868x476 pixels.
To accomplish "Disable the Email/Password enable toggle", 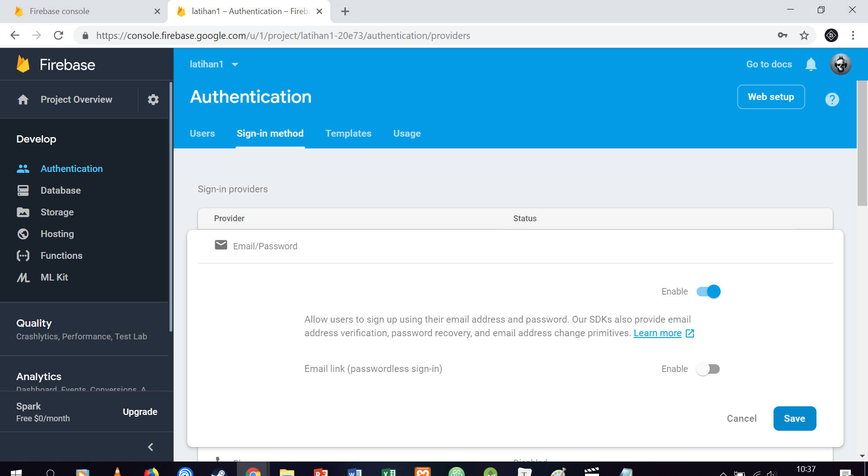I will pos(708,291).
